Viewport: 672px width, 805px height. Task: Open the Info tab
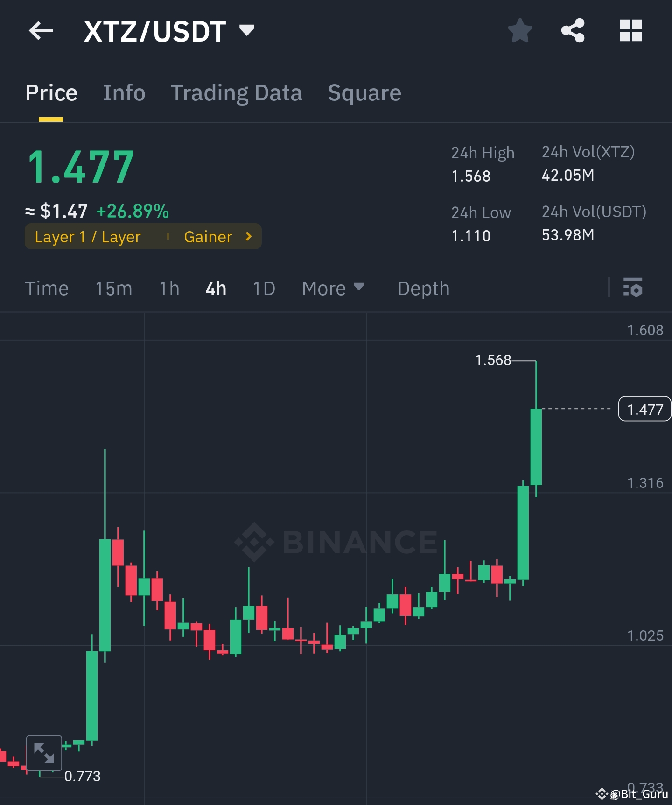point(124,92)
